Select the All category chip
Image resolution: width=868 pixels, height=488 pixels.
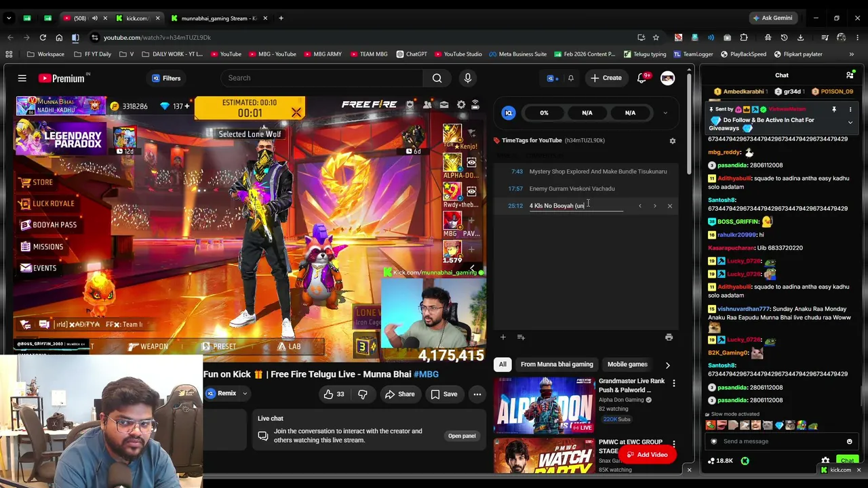pos(502,365)
